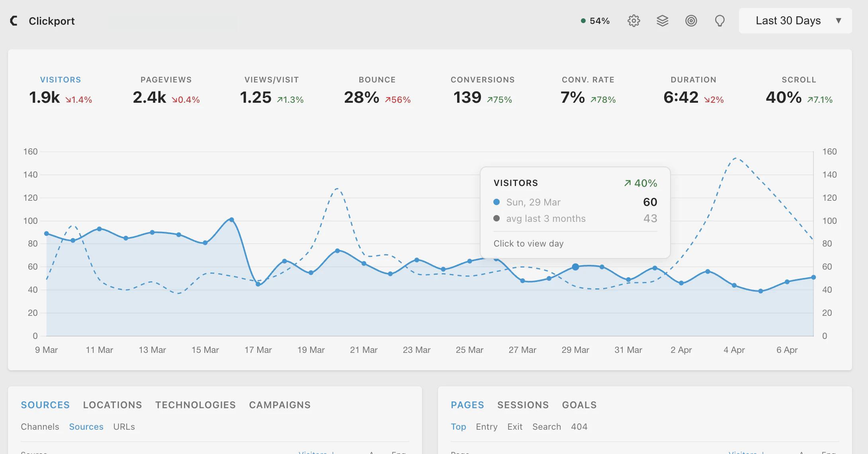Open the Last 30 Days dropdown
The height and width of the screenshot is (454, 868).
pyautogui.click(x=795, y=20)
